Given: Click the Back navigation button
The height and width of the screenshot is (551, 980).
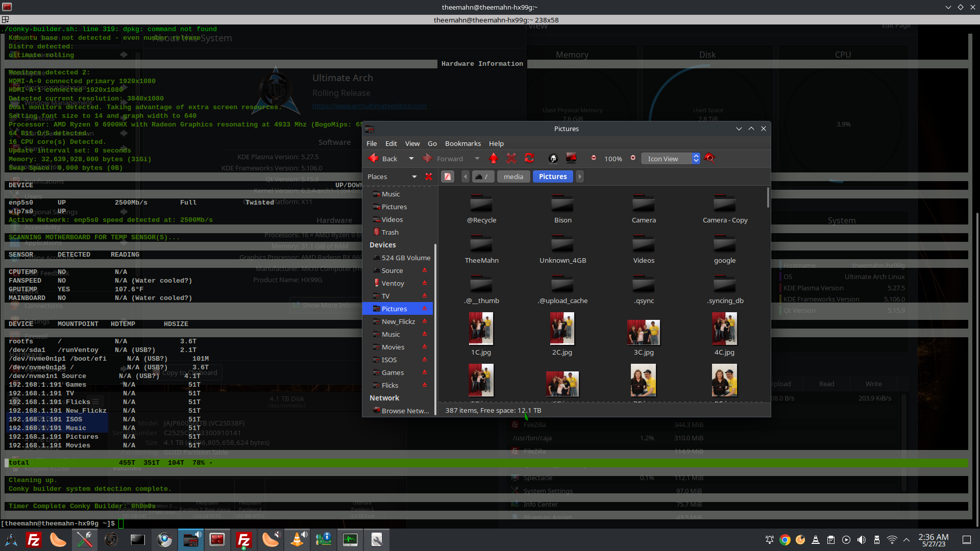Looking at the screenshot, I should 383,159.
